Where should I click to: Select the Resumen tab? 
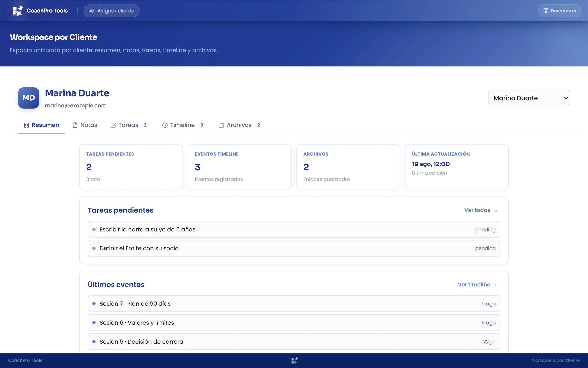tap(41, 125)
